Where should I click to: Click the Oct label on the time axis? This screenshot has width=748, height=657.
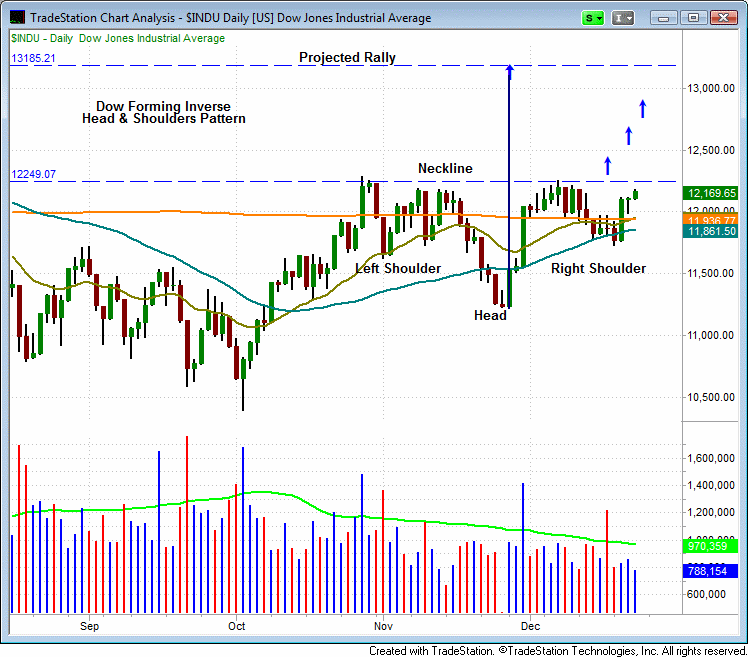tap(237, 626)
